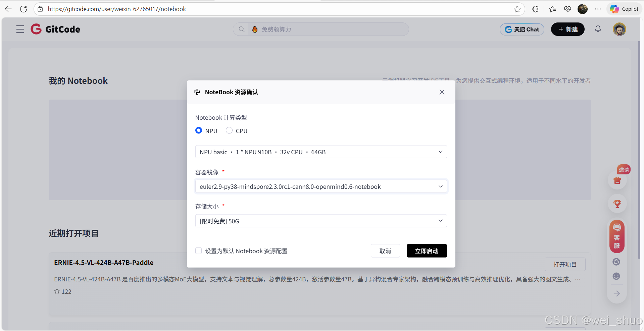This screenshot has height=331, width=644.
Task: Select the CPU compute type
Action: click(x=229, y=130)
